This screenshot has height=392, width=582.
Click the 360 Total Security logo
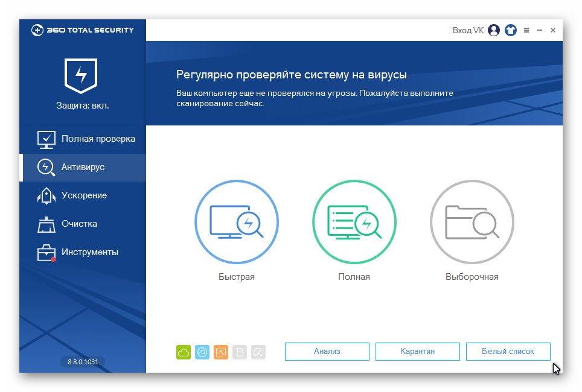(x=82, y=30)
